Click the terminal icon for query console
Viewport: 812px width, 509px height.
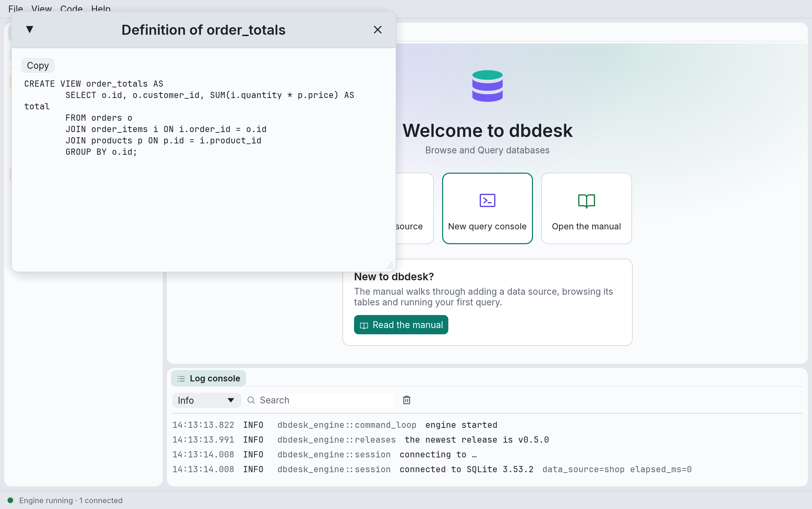click(x=487, y=201)
